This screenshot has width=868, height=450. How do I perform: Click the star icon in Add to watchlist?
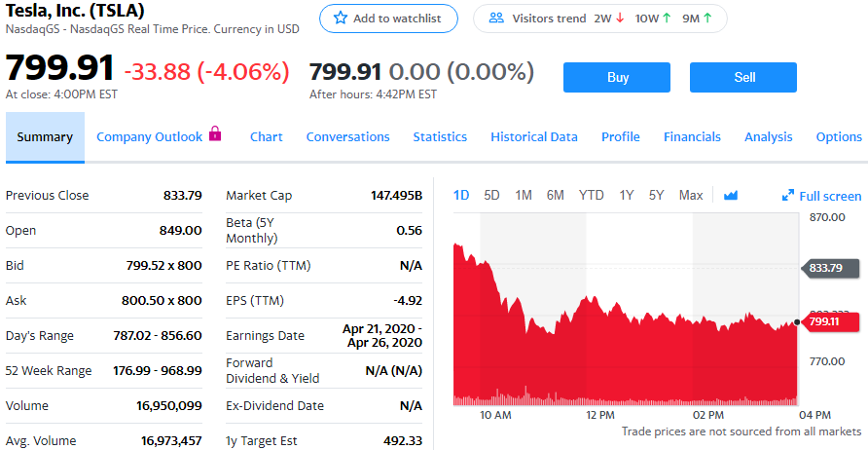pos(341,19)
